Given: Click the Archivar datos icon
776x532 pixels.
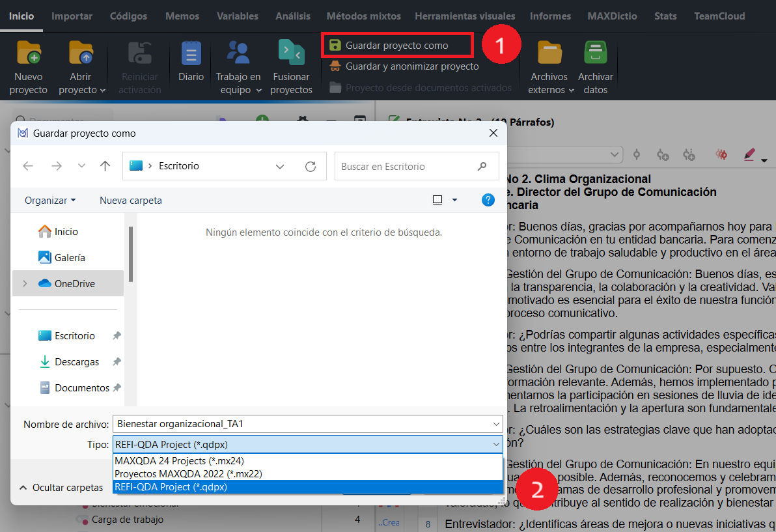Looking at the screenshot, I should (596, 53).
